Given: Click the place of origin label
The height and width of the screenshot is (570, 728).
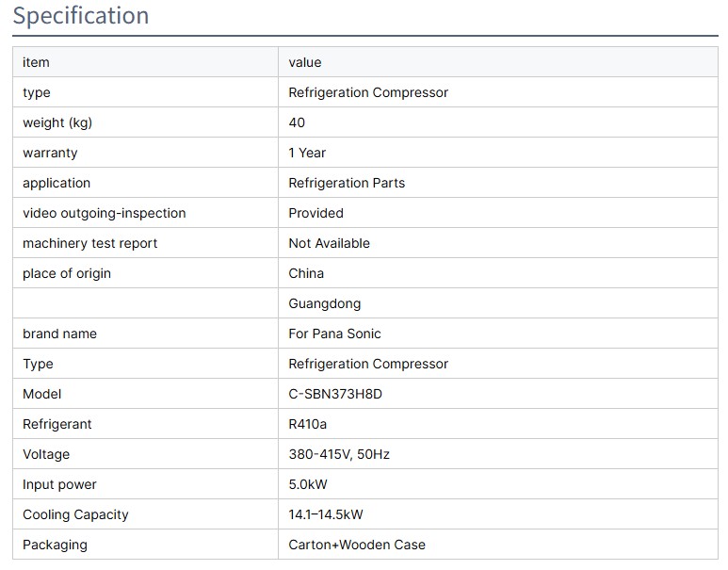Looking at the screenshot, I should pyautogui.click(x=67, y=273).
